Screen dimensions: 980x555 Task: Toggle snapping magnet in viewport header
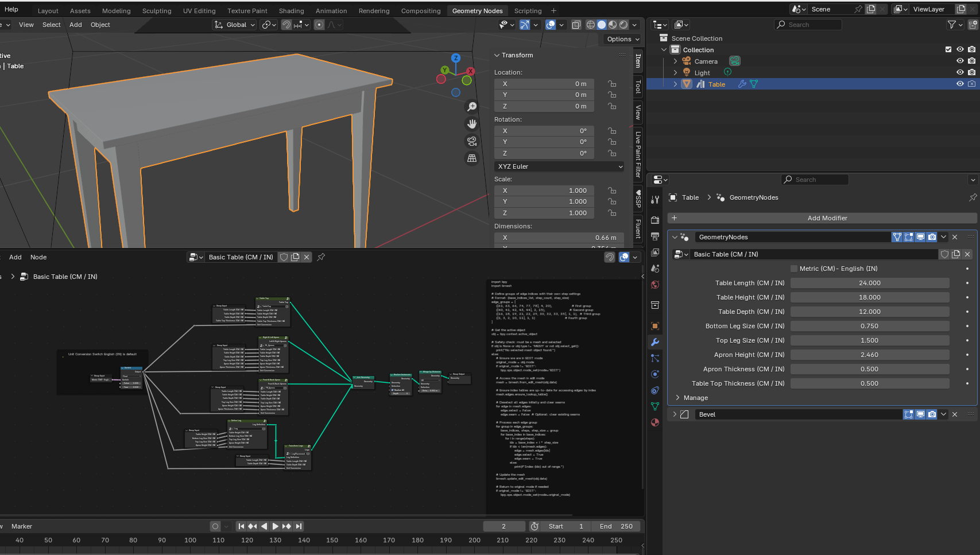click(x=286, y=25)
